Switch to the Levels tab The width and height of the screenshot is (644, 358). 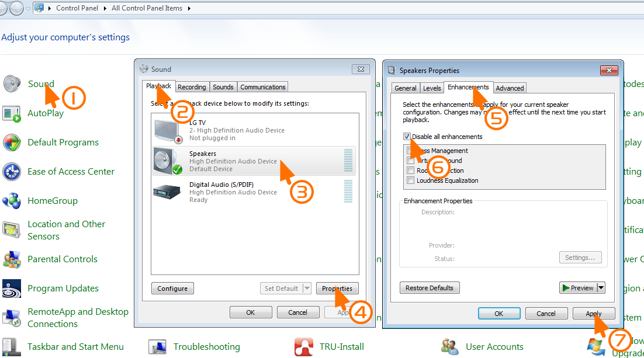(432, 88)
